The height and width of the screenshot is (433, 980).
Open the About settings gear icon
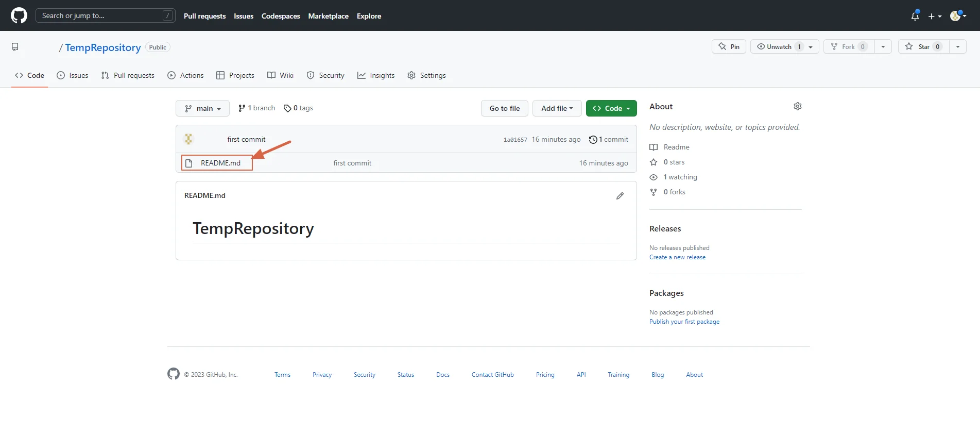point(798,106)
